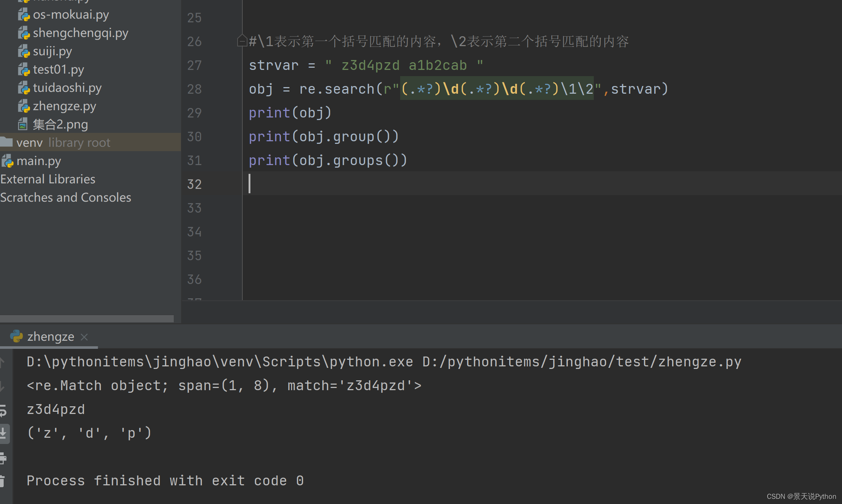Click line number 32 in the gutter
The width and height of the screenshot is (842, 504).
click(x=194, y=184)
